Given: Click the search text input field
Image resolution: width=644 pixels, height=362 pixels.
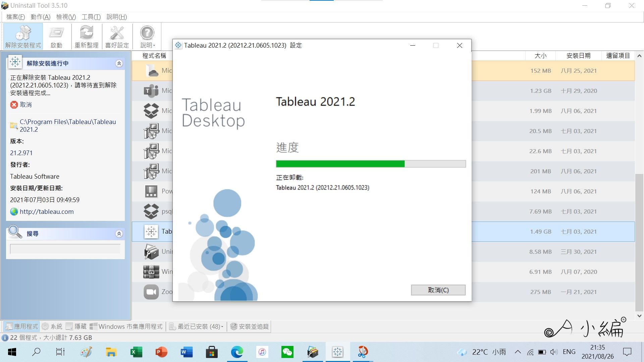Looking at the screenshot, I should pos(65,249).
